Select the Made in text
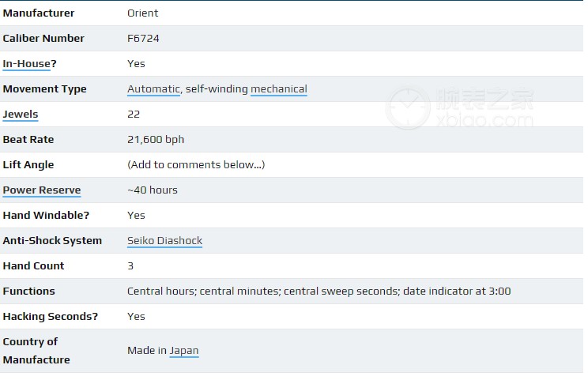This screenshot has height=380, width=588. pos(147,351)
